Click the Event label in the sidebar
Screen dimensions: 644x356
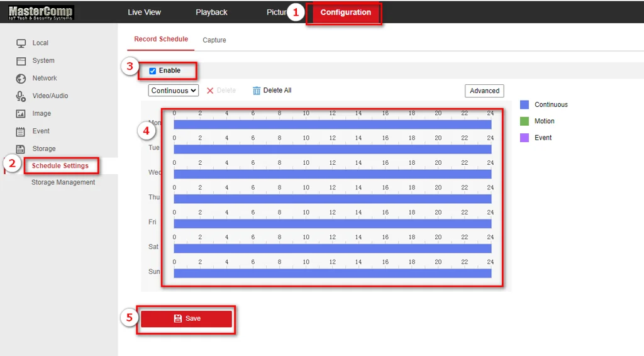point(41,131)
